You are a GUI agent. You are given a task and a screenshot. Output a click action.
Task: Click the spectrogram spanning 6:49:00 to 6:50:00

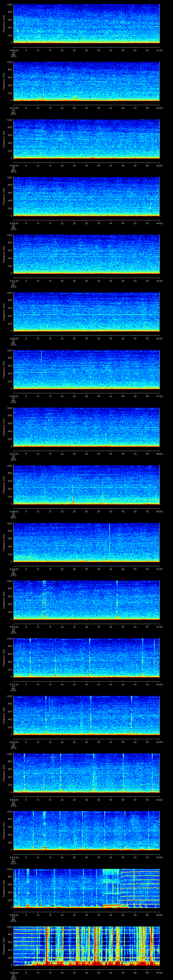87,543
